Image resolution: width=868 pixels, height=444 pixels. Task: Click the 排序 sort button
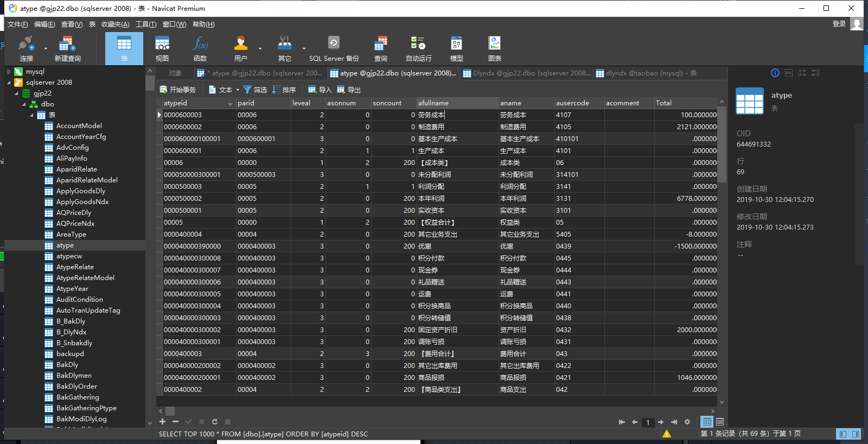click(284, 90)
